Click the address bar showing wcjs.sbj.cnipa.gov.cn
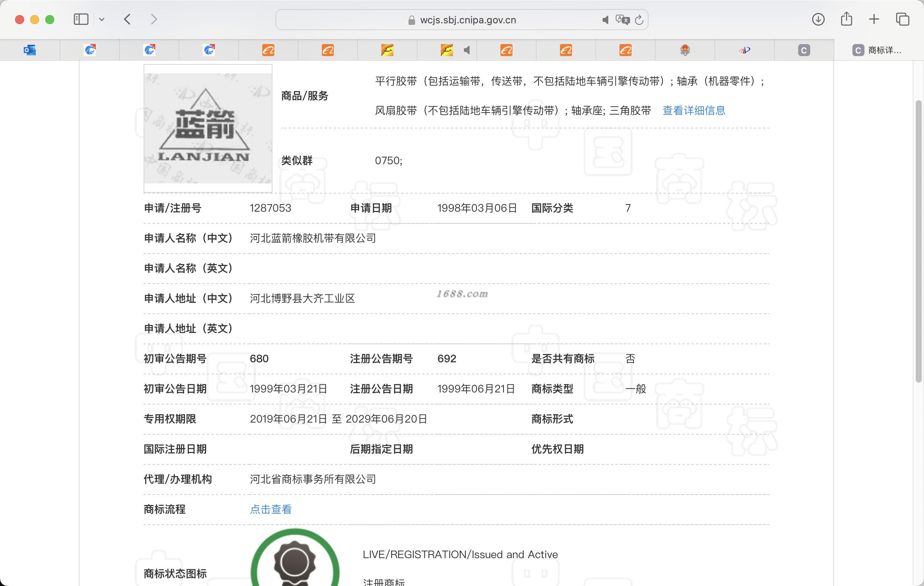The image size is (924, 586). (x=462, y=20)
